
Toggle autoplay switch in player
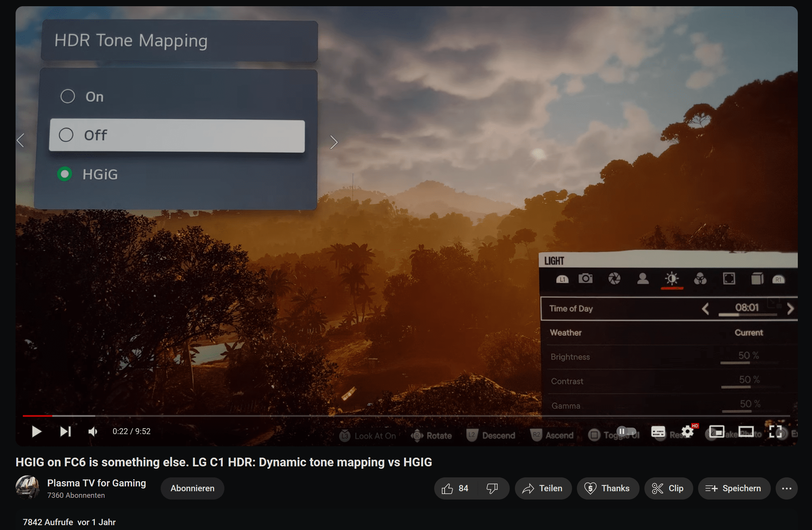coord(626,431)
